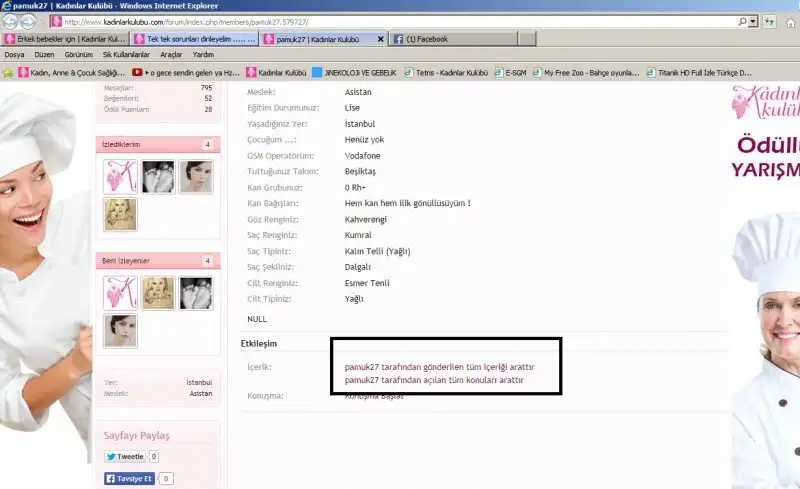Expand the address bar search dropdown arrow

coord(754,21)
